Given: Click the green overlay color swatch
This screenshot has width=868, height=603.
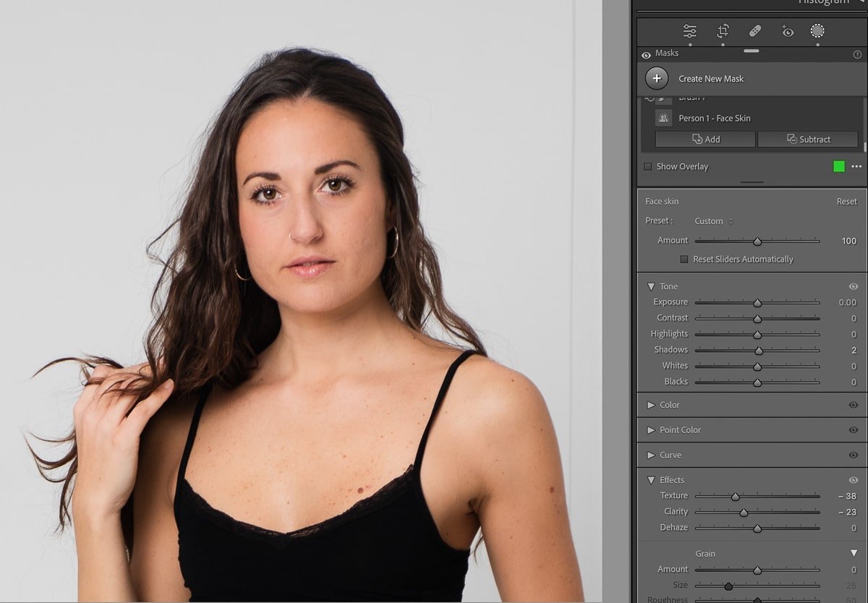Looking at the screenshot, I should pyautogui.click(x=839, y=166).
